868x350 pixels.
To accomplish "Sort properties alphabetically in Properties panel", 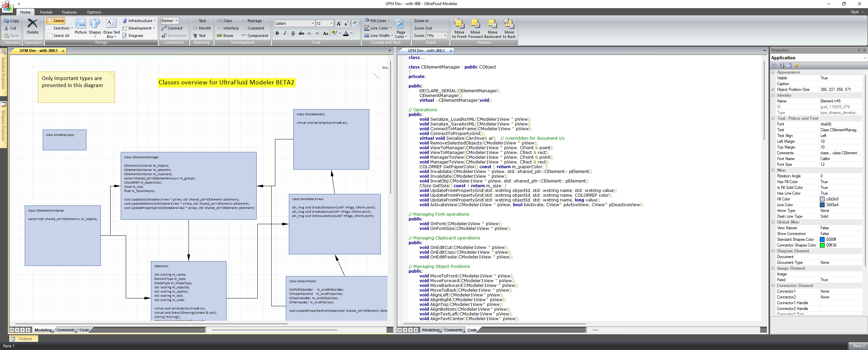I will pos(782,66).
